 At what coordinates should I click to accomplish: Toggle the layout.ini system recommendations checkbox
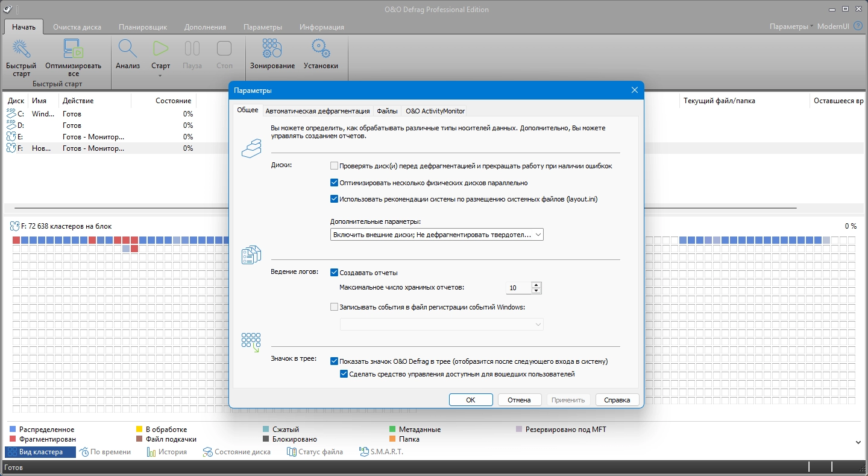pyautogui.click(x=335, y=198)
